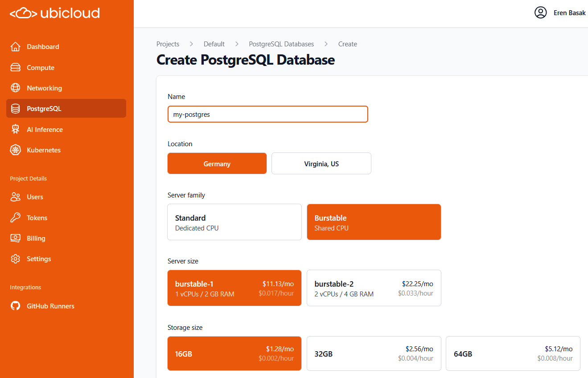Image resolution: width=588 pixels, height=378 pixels.
Task: Select PostgreSQL sidebar item
Action: 66,108
